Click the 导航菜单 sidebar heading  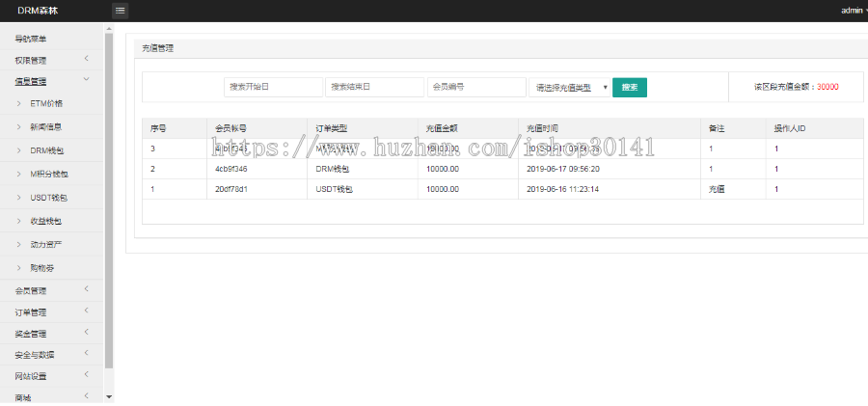pos(31,39)
